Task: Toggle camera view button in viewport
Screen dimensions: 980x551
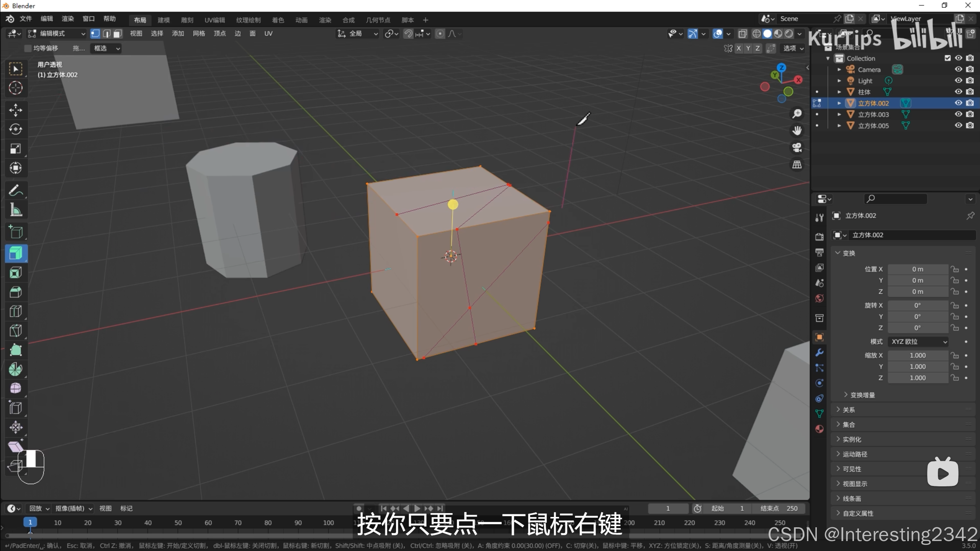Action: (797, 148)
